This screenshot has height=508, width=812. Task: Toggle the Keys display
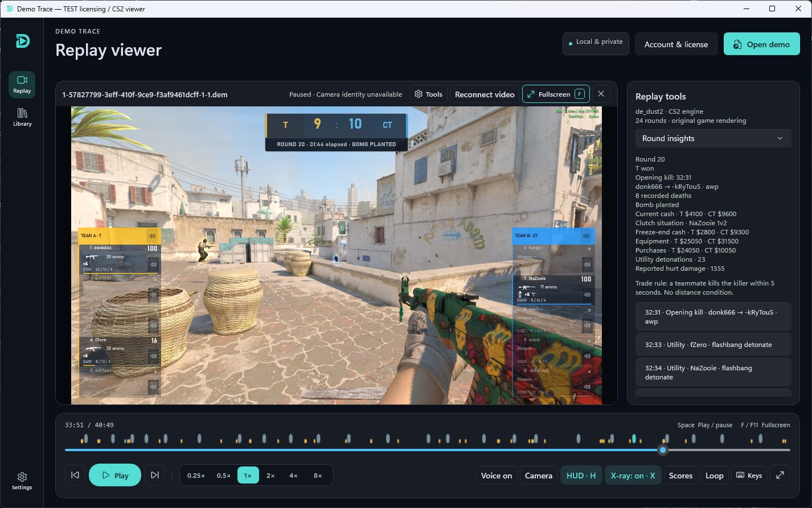click(x=749, y=476)
